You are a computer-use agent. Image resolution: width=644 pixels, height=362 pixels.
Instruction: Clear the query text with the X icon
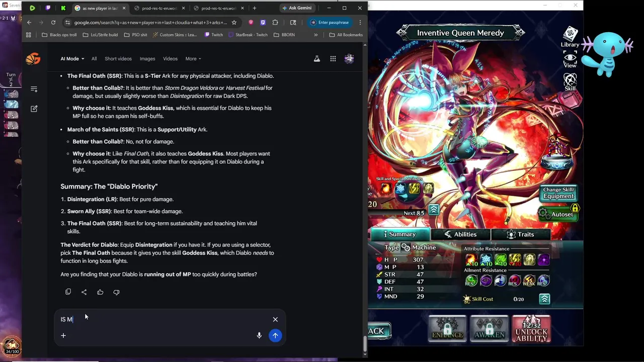275,319
